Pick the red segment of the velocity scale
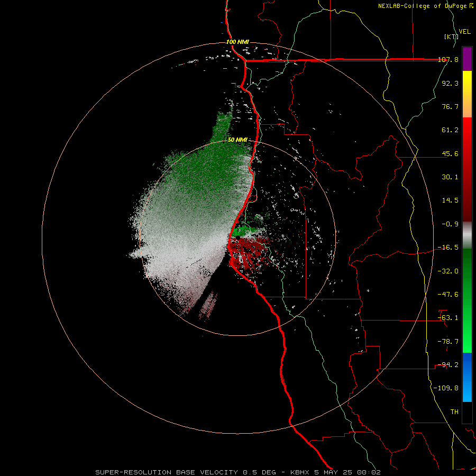The height and width of the screenshot is (476, 476). tap(467, 169)
